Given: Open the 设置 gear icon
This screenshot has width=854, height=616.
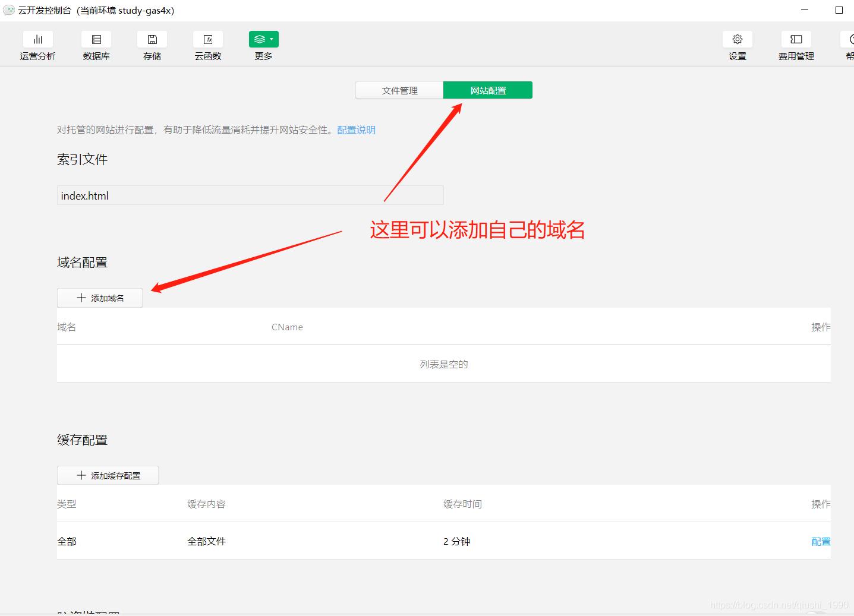Looking at the screenshot, I should tap(738, 39).
